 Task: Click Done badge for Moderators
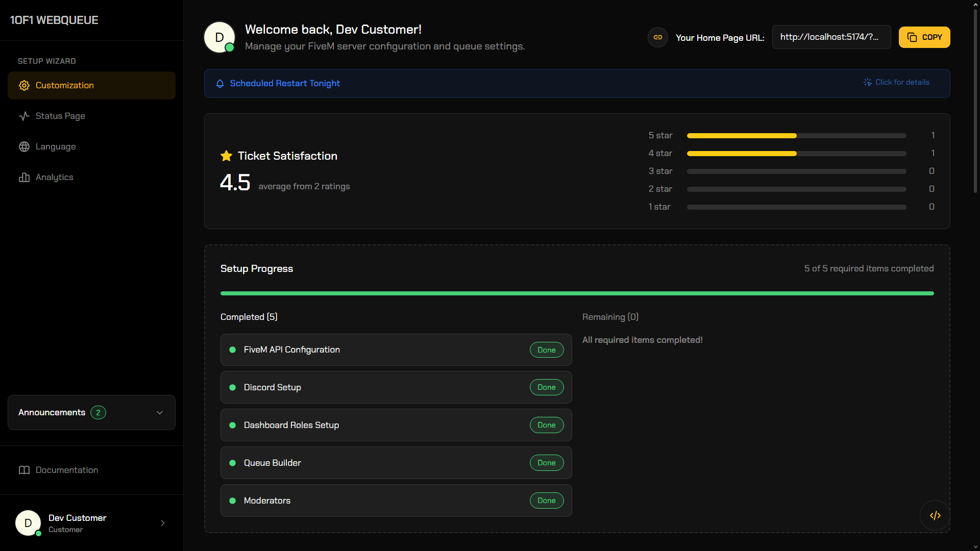coord(547,500)
